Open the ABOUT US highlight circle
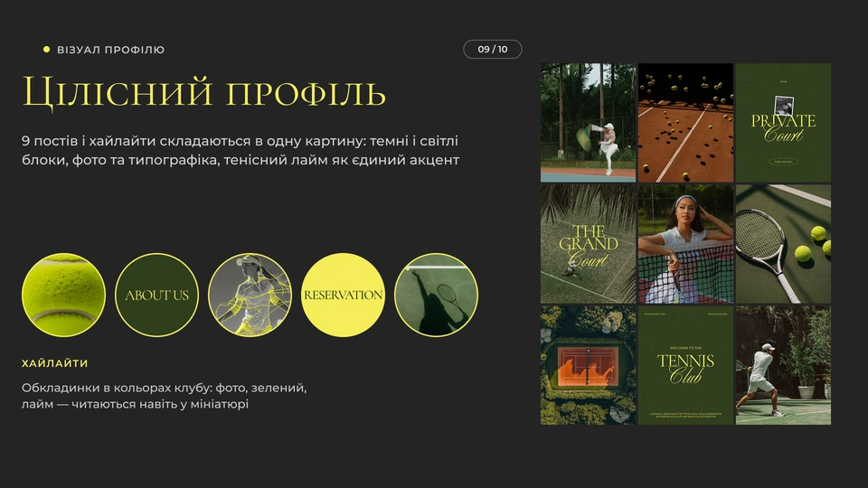The image size is (868, 488). click(156, 295)
